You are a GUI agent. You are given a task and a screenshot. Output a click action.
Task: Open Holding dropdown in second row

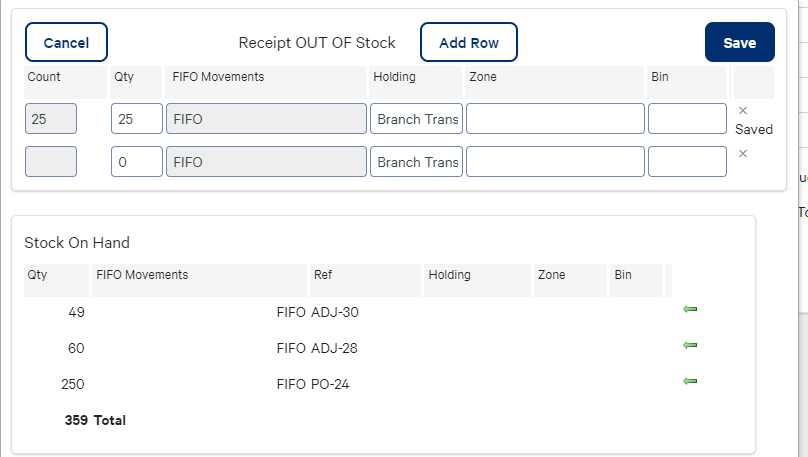[x=416, y=162]
